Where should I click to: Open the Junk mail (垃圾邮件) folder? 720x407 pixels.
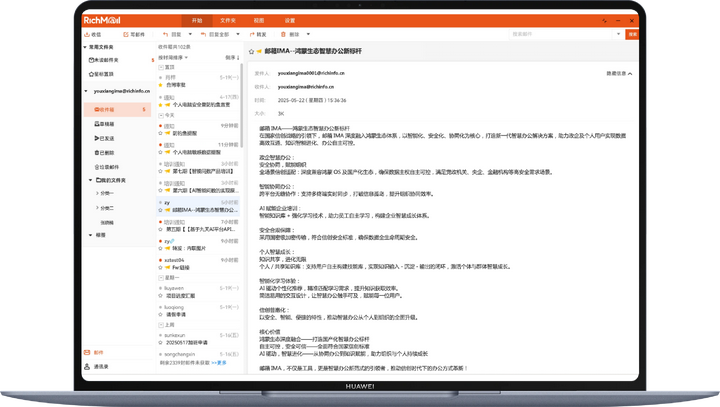(107, 167)
